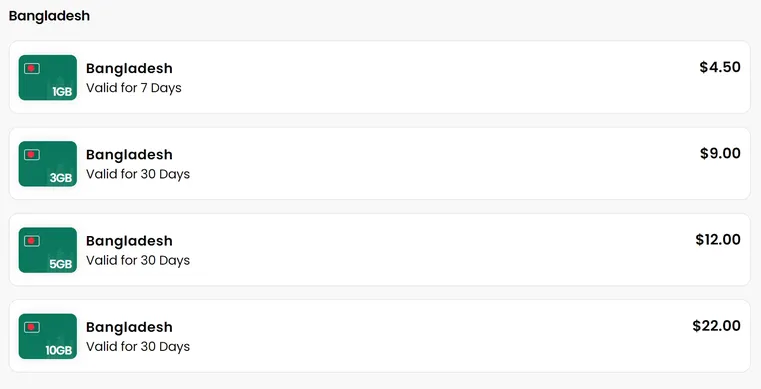Viewport: 761px width, 389px height.
Task: Select the $9.00 price label
Action: coord(720,153)
